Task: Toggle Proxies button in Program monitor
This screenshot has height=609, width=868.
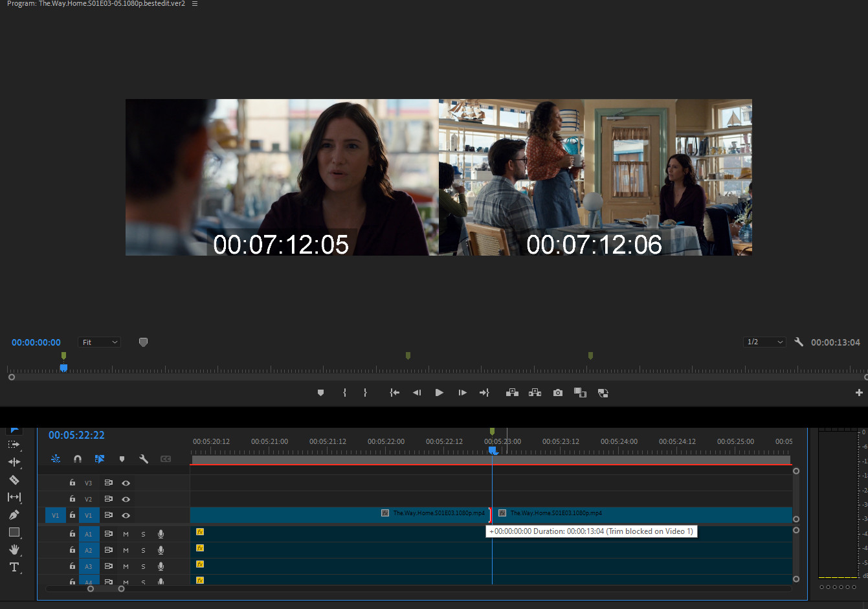Action: [603, 393]
